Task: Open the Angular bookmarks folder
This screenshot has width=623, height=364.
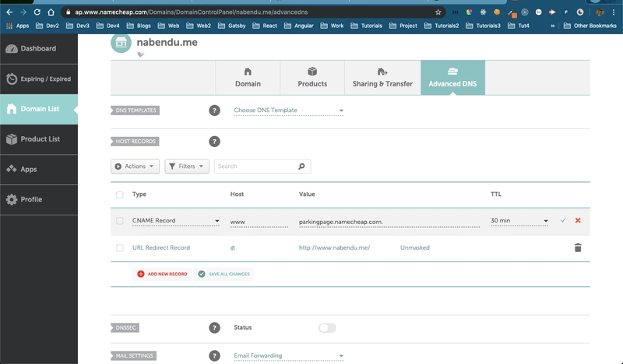Action: click(x=299, y=26)
